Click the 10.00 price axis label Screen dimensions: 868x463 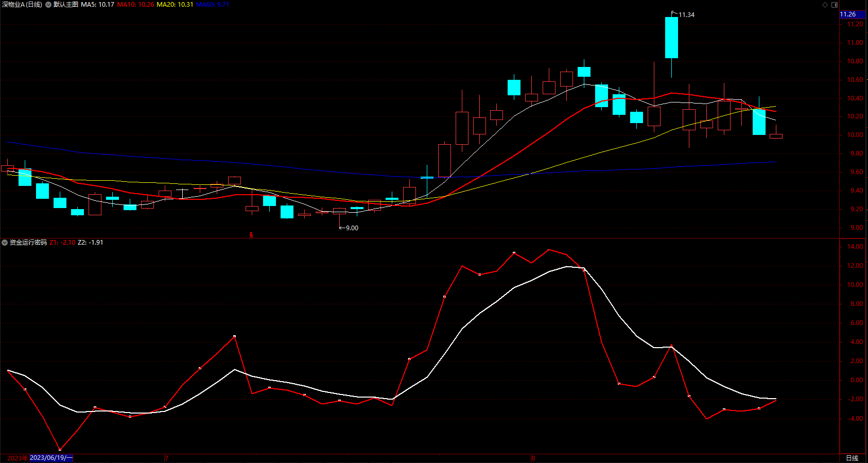tap(856, 135)
